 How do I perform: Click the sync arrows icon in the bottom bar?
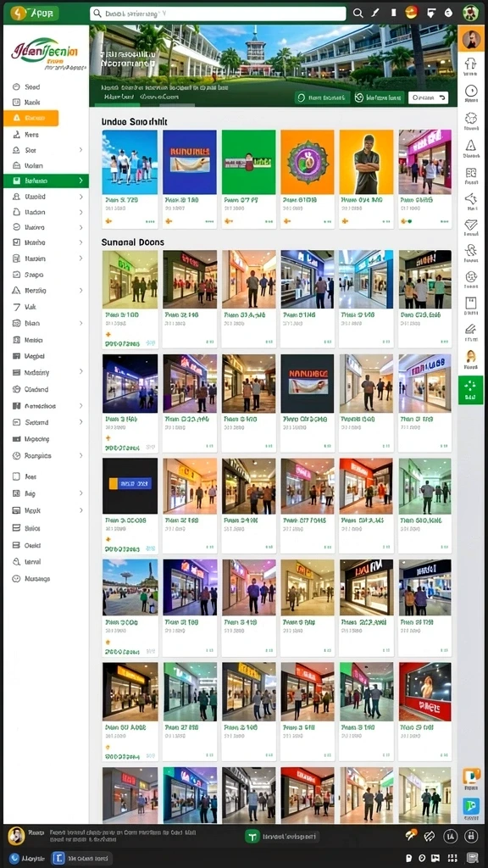tap(430, 837)
